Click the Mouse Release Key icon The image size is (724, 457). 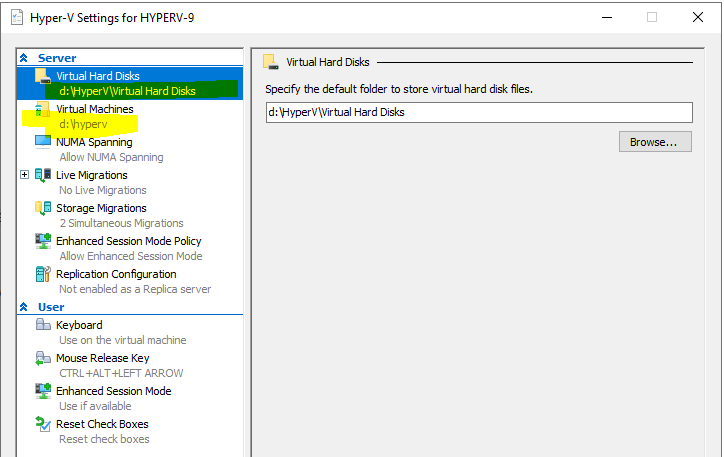(x=43, y=358)
